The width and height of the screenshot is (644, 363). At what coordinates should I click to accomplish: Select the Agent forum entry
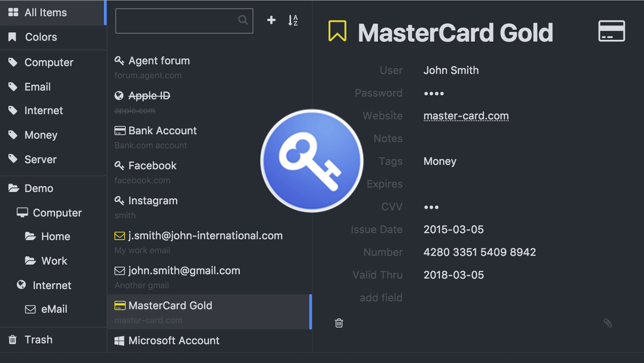pyautogui.click(x=209, y=67)
